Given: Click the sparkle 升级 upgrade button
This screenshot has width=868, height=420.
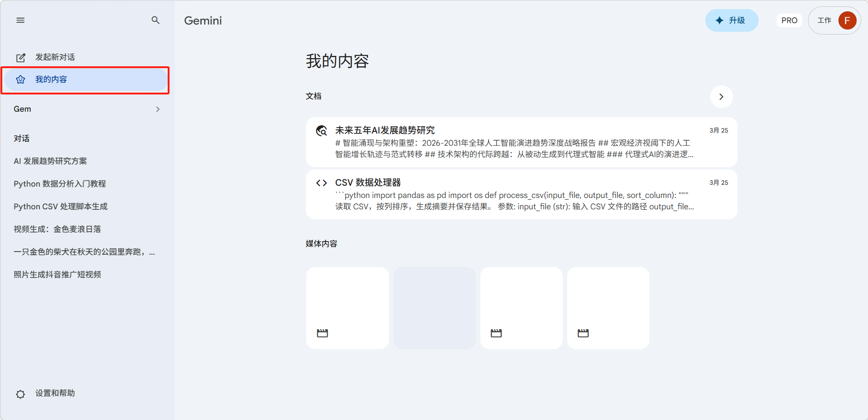Looking at the screenshot, I should tap(731, 20).
